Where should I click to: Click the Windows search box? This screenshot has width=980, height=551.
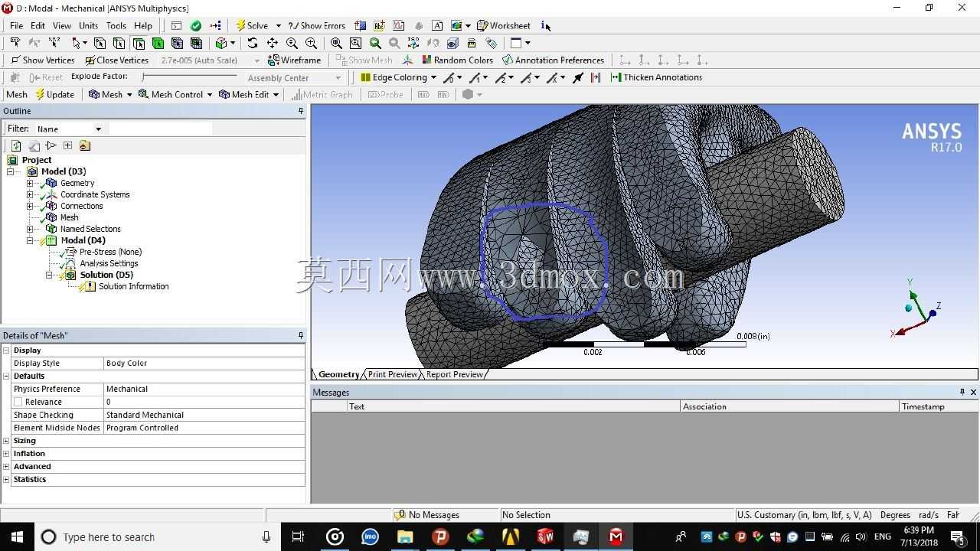tap(157, 537)
